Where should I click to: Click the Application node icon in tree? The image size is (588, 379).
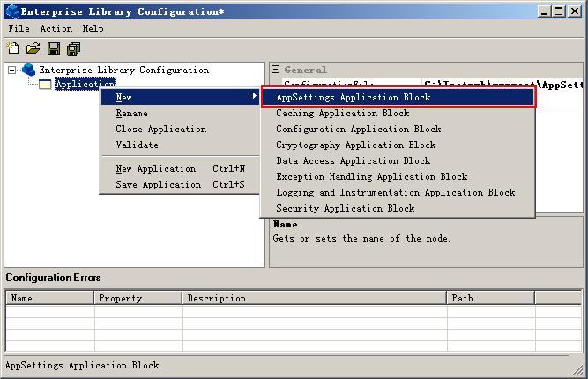(x=45, y=85)
